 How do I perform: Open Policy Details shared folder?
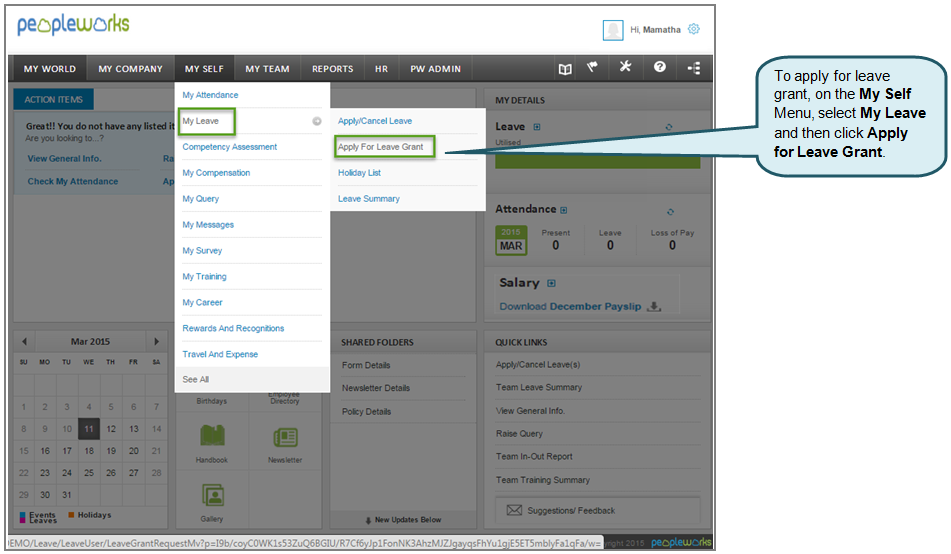(366, 412)
